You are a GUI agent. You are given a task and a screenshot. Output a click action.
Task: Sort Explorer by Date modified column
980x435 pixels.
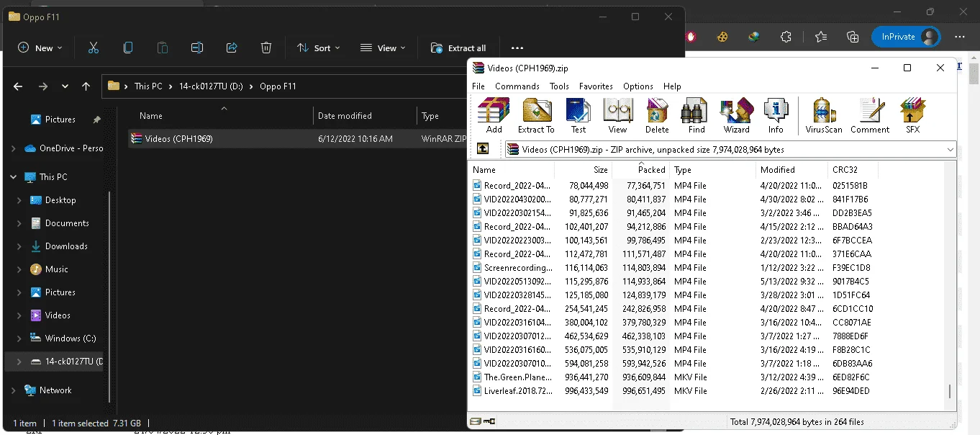pyautogui.click(x=366, y=116)
